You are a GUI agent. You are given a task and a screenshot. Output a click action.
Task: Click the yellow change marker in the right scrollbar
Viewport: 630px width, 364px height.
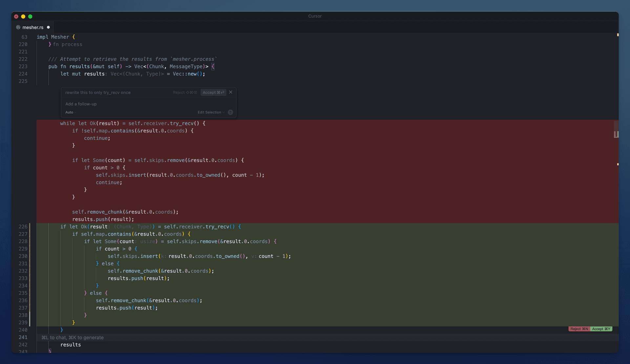click(x=618, y=34)
